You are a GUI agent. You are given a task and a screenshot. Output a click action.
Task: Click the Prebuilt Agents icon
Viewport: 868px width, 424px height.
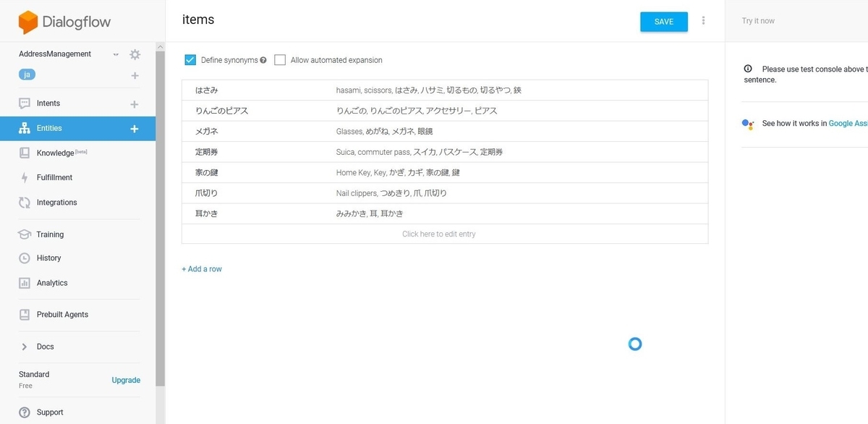click(x=25, y=315)
